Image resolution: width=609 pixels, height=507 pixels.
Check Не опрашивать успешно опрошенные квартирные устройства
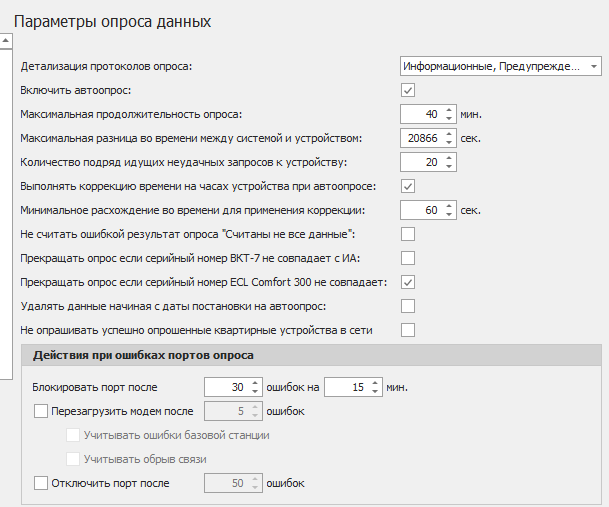click(408, 330)
